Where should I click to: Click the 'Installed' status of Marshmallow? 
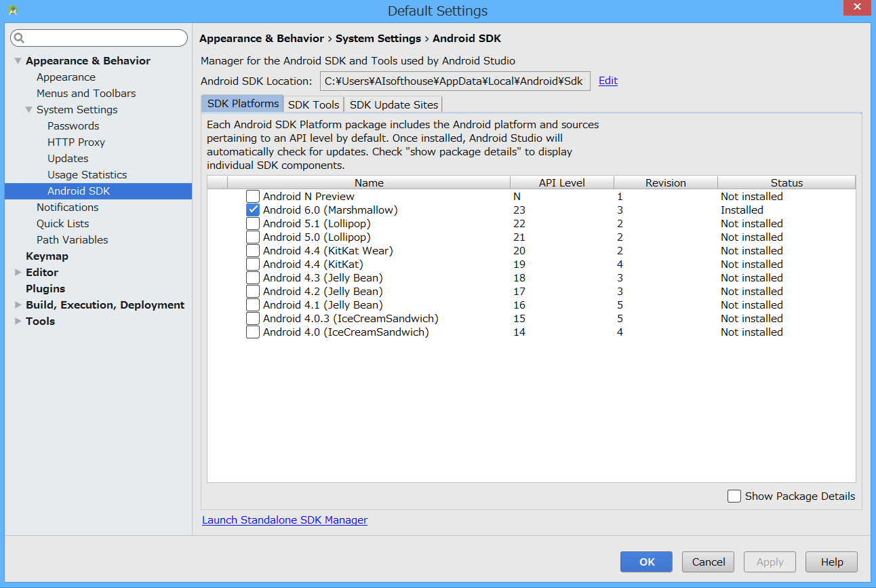[x=742, y=210]
